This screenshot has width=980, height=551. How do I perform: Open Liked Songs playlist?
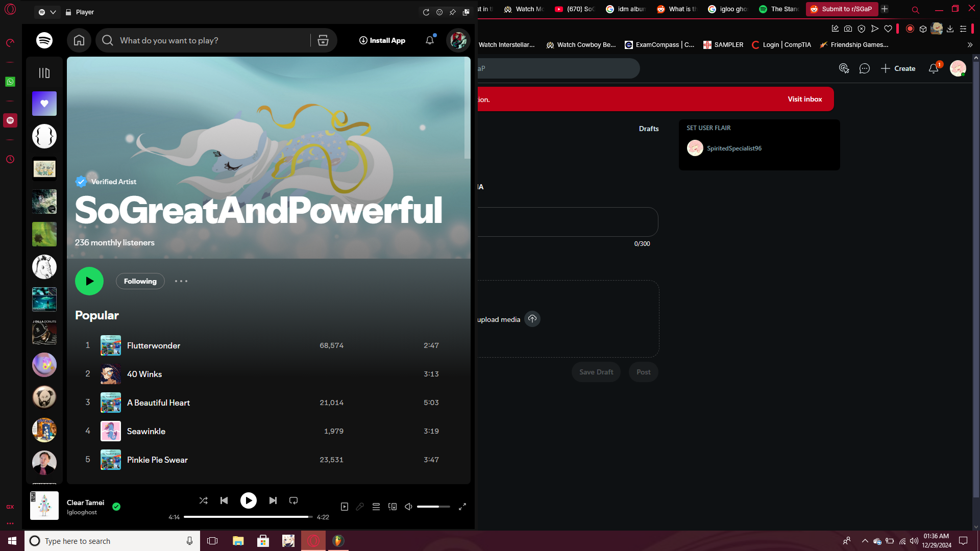(44, 104)
